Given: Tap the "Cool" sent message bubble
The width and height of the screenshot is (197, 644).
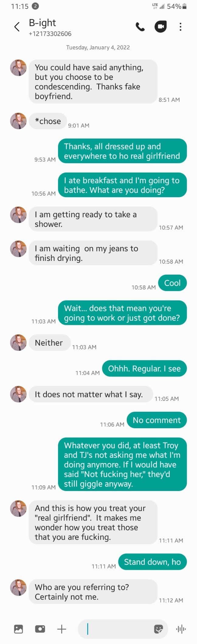Looking at the screenshot, I should click(172, 283).
